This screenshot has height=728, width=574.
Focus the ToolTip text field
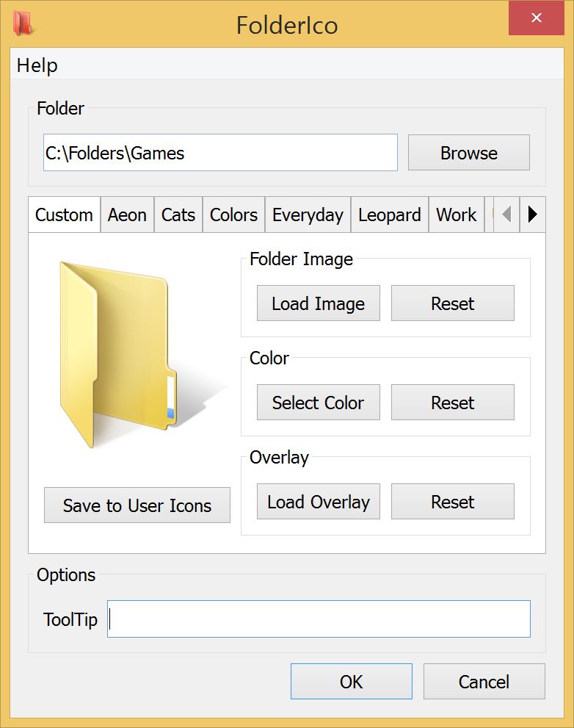click(319, 619)
